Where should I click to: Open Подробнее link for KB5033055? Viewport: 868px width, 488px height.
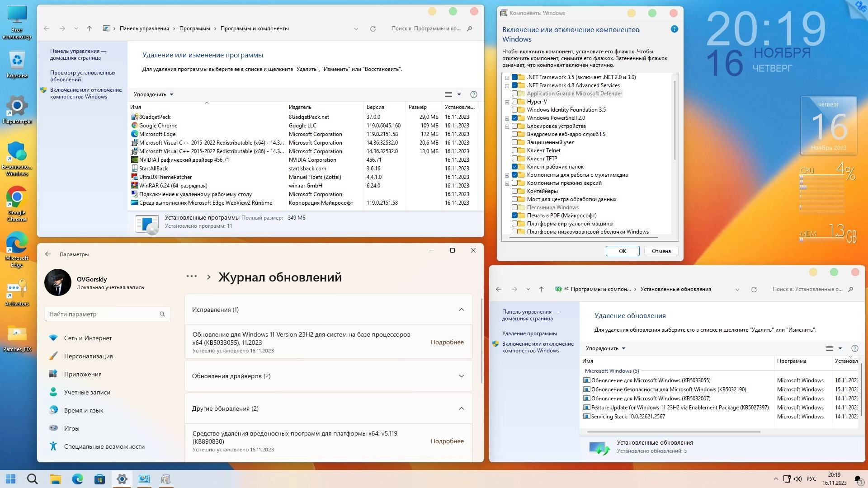point(447,342)
